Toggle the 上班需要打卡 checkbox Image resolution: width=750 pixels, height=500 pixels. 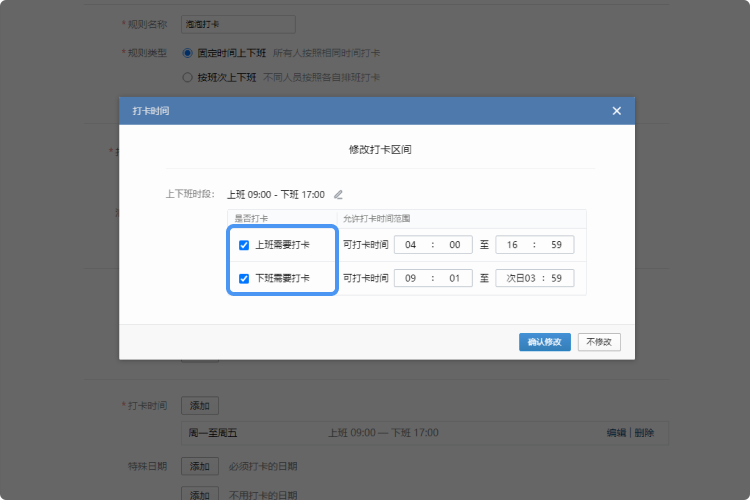point(244,245)
